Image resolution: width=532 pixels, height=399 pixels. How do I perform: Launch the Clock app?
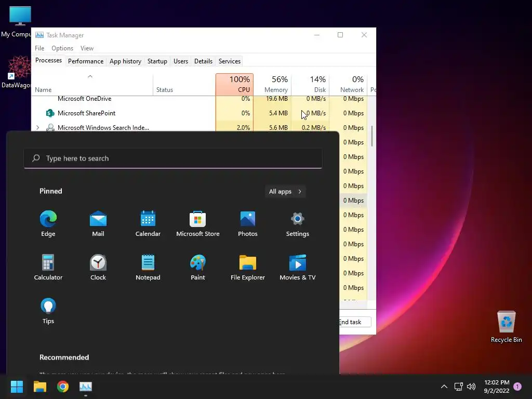click(x=98, y=267)
